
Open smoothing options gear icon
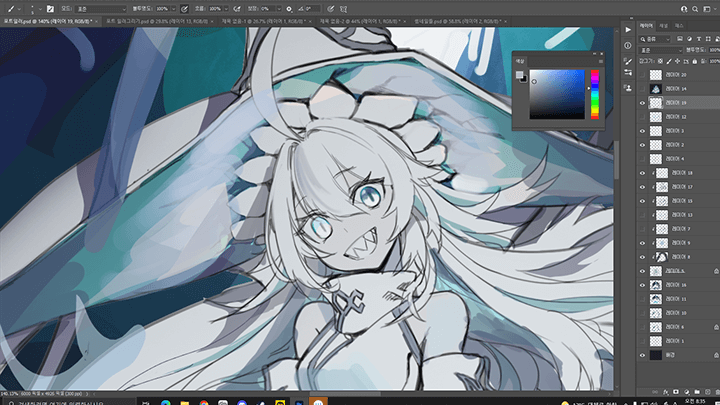289,9
